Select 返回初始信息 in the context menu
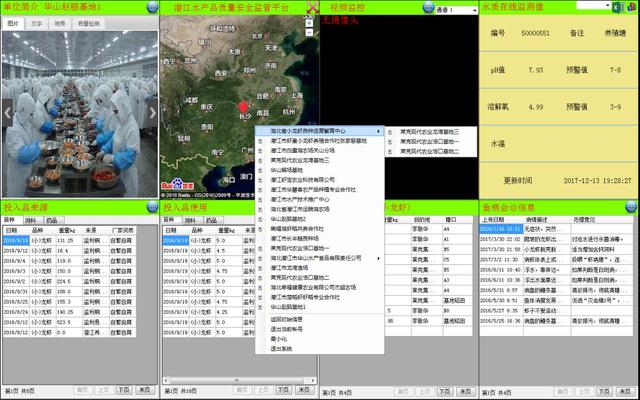 [288, 319]
